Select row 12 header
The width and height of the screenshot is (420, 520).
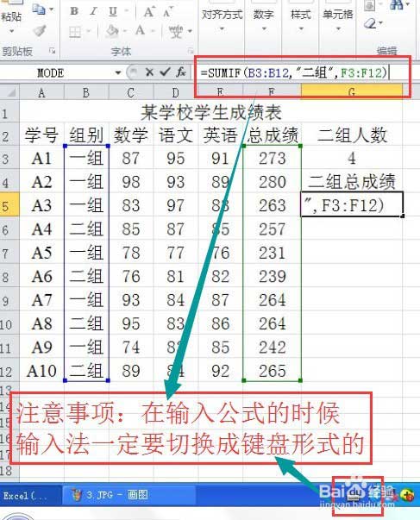point(9,372)
